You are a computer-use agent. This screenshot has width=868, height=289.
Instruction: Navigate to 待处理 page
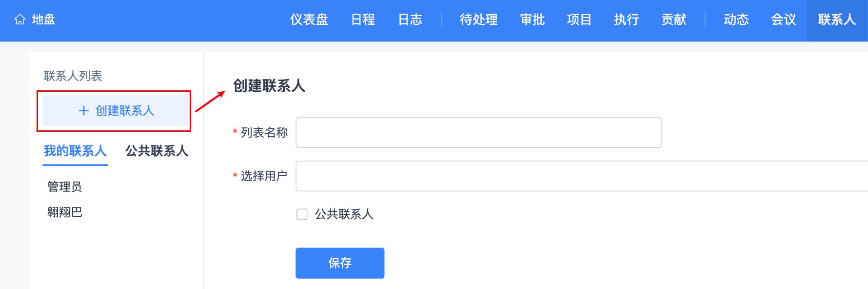point(478,20)
